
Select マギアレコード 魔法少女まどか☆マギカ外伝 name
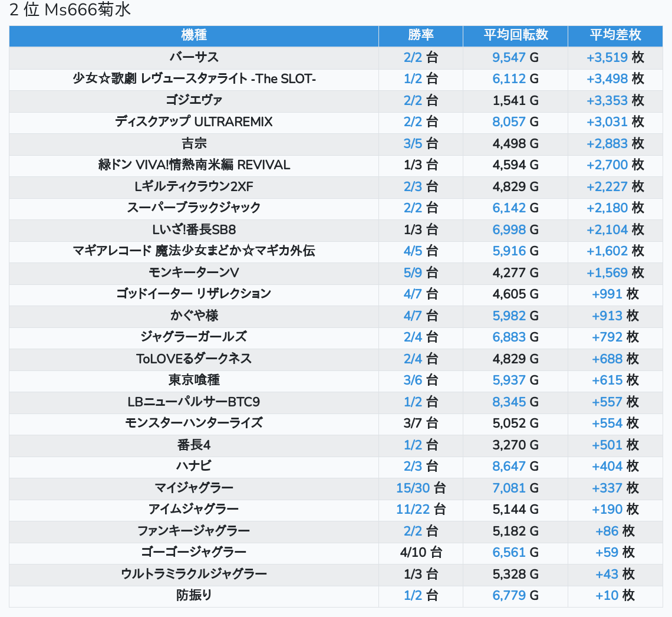coord(194,251)
